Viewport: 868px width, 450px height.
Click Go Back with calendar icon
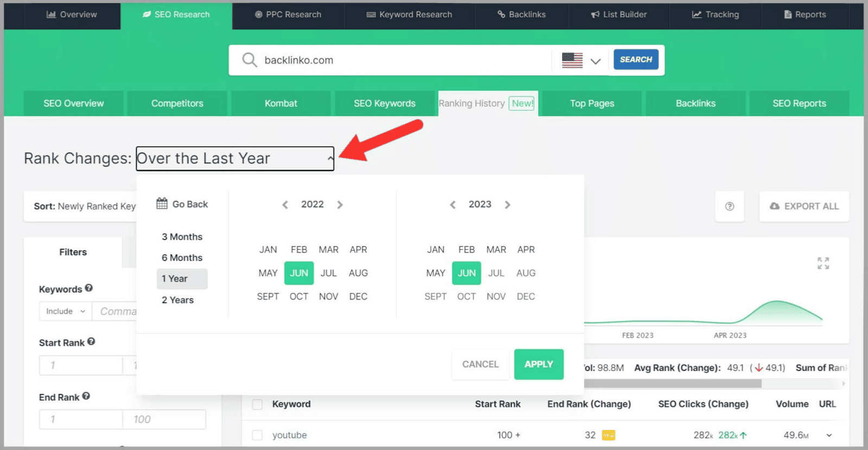click(182, 204)
